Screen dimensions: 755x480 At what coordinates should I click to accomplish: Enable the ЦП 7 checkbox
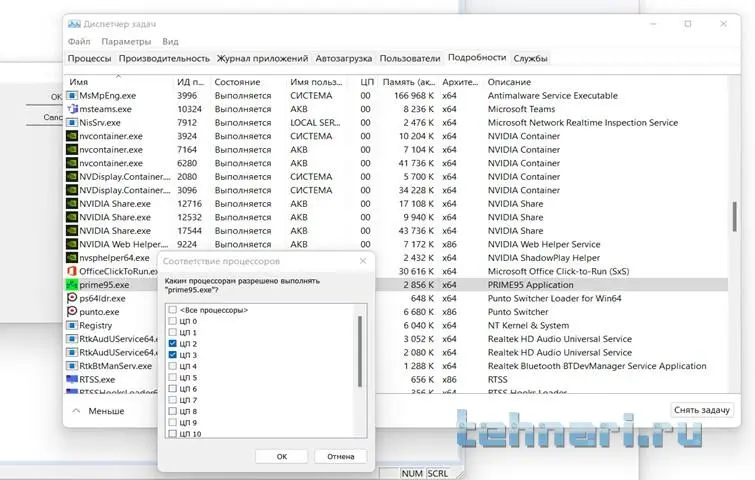tap(172, 400)
